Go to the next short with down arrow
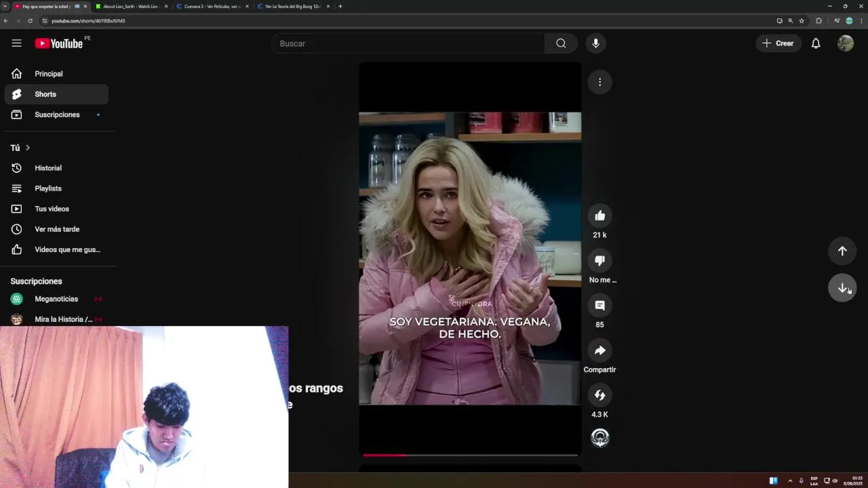This screenshot has height=488, width=868. point(842,288)
